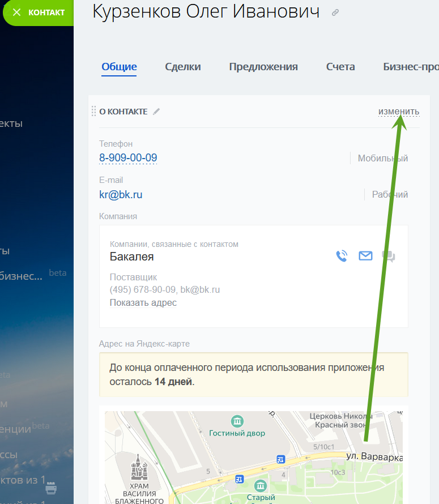439x504 pixels.
Task: Click Старый museum marker on map
Action: click(260, 486)
